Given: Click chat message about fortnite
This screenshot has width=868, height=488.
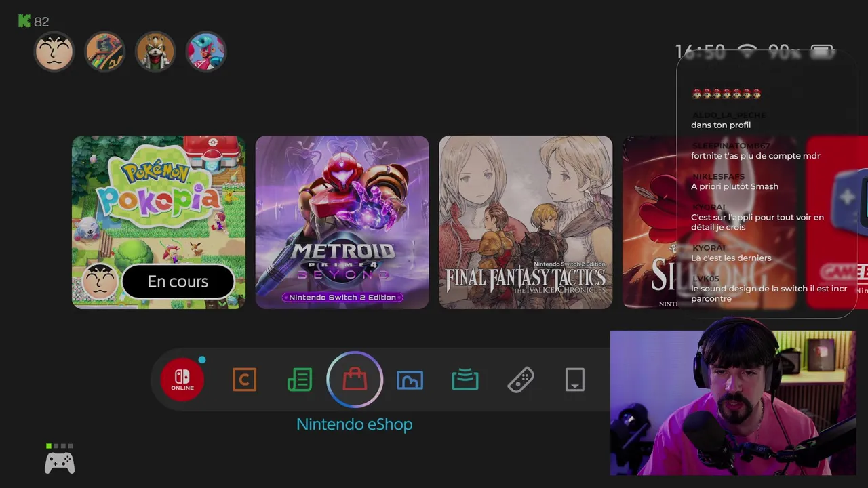Looking at the screenshot, I should 756,156.
